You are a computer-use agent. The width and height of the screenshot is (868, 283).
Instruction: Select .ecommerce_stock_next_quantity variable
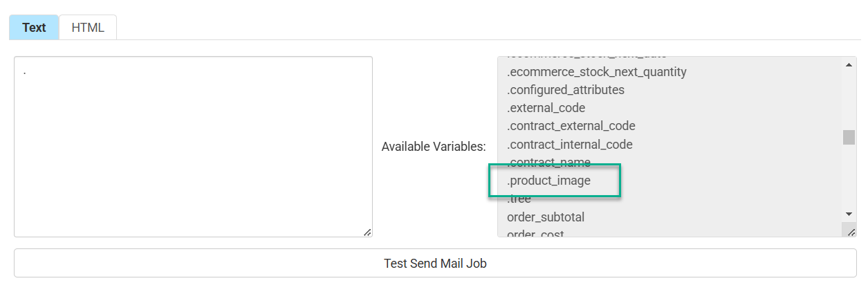tap(596, 72)
